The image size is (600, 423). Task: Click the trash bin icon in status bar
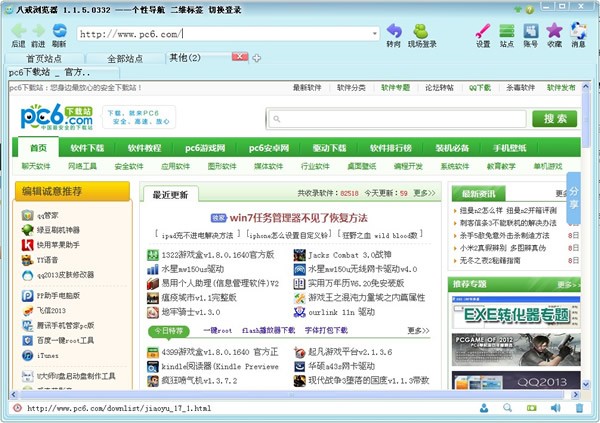click(579, 408)
